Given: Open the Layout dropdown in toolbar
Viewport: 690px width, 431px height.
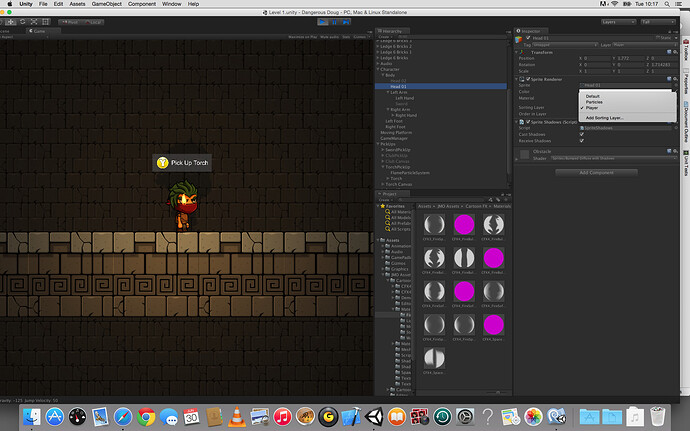Looking at the screenshot, I should tap(658, 22).
